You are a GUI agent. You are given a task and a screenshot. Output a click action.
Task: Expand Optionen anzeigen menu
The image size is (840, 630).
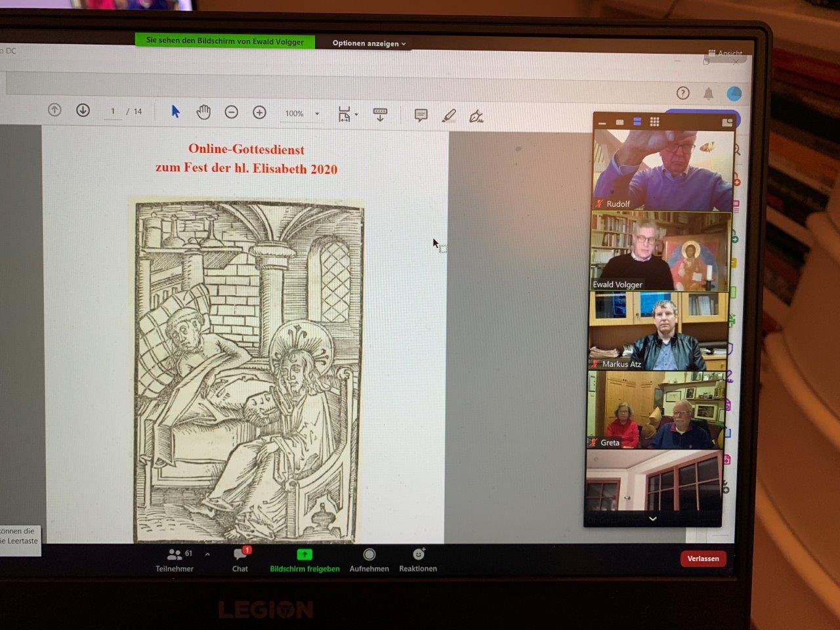click(369, 43)
